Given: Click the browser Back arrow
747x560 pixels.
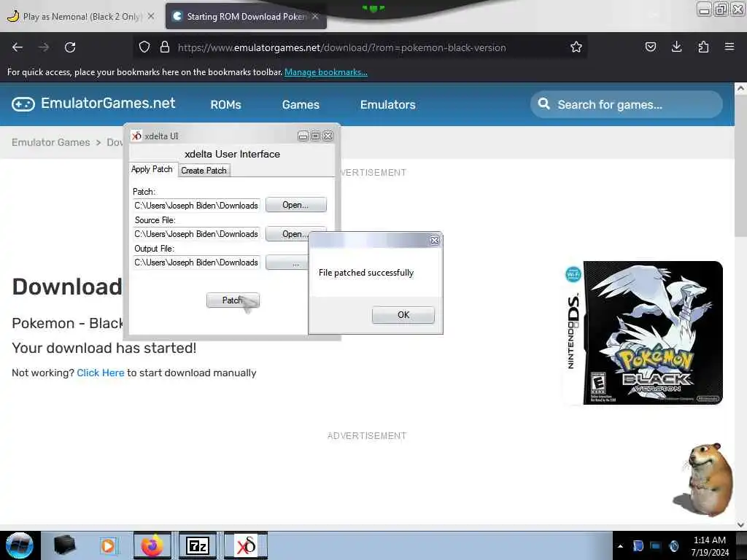Looking at the screenshot, I should (x=18, y=47).
